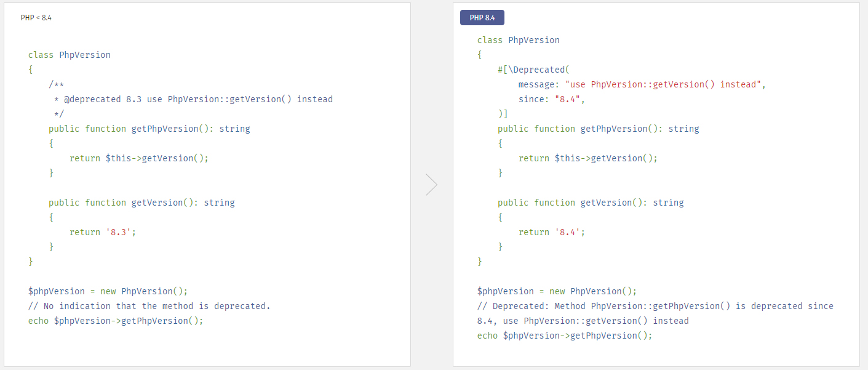Click the "Deprecated: Method" comment in right panel
This screenshot has height=370, width=868.
tap(655, 306)
